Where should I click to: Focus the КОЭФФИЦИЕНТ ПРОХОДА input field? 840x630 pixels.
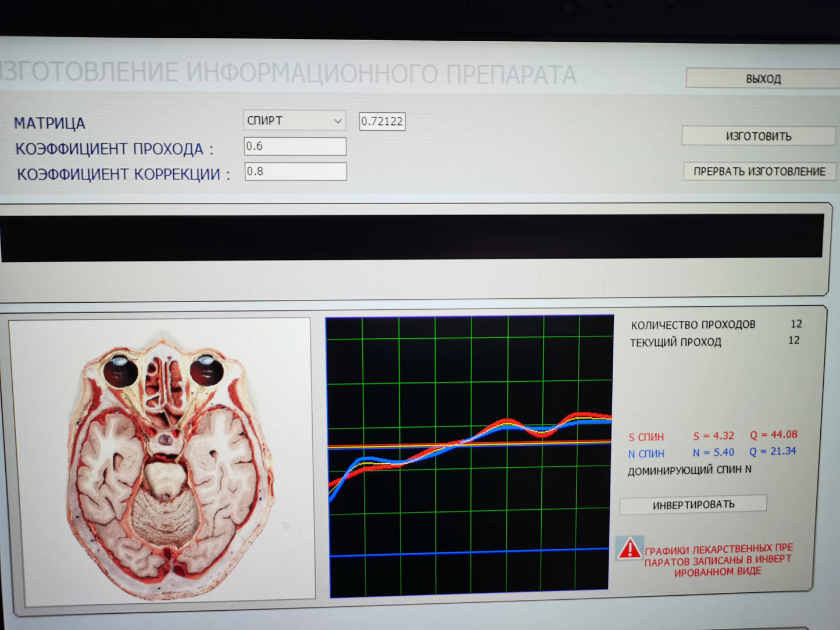[x=295, y=146]
